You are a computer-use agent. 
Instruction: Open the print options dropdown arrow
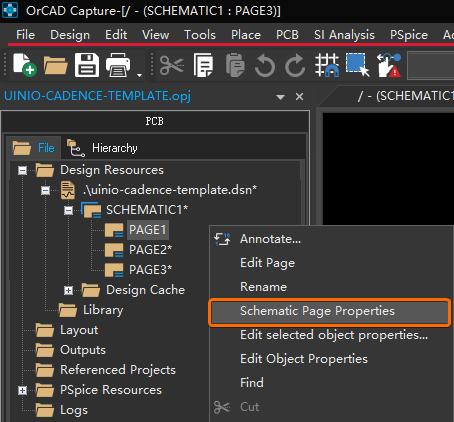tap(139, 75)
